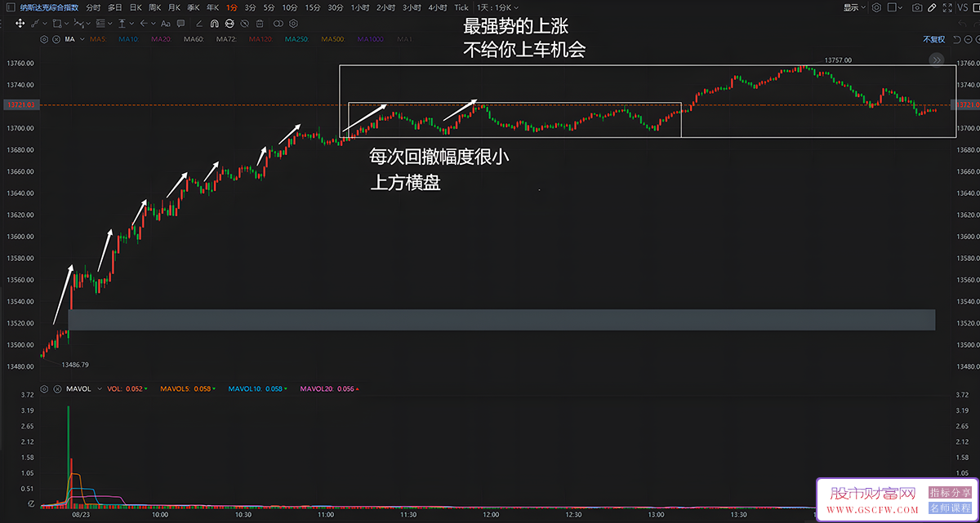Select the 1小时 interval
The width and height of the screenshot is (980, 523).
click(x=360, y=7)
